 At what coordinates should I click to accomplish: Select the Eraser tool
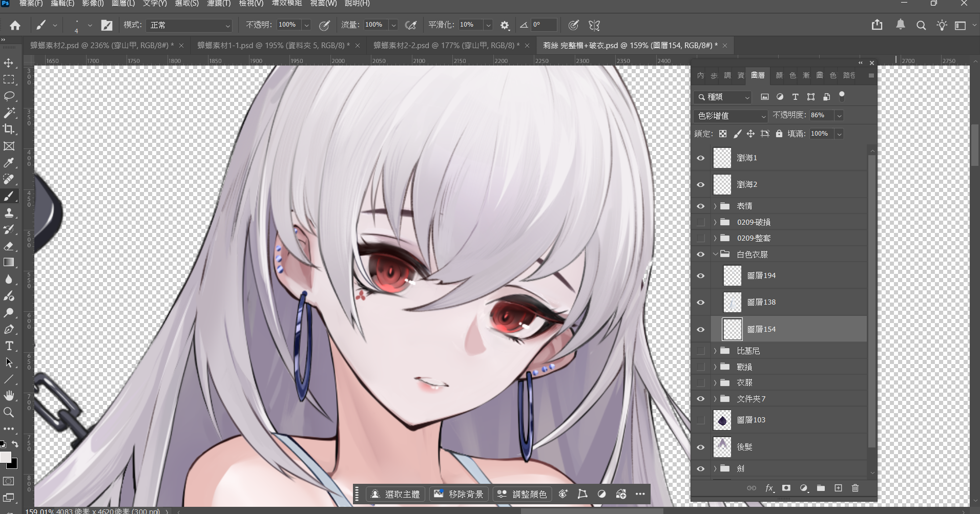[x=9, y=246]
